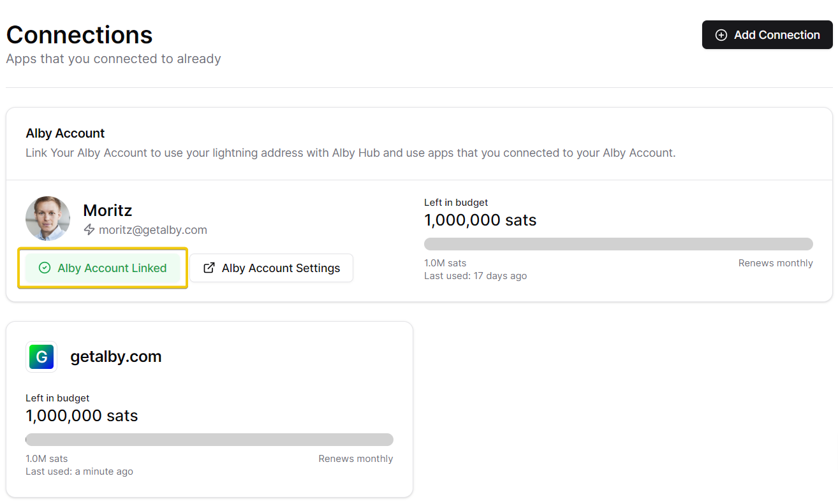Click the 1,000,000 sats amount under Moritz's budget
The height and width of the screenshot is (504, 838).
click(480, 220)
